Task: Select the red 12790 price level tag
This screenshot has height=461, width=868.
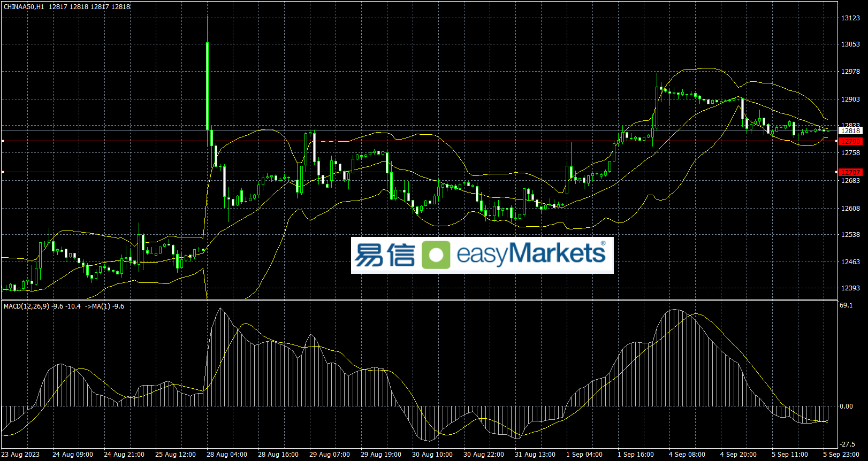Action: point(851,142)
